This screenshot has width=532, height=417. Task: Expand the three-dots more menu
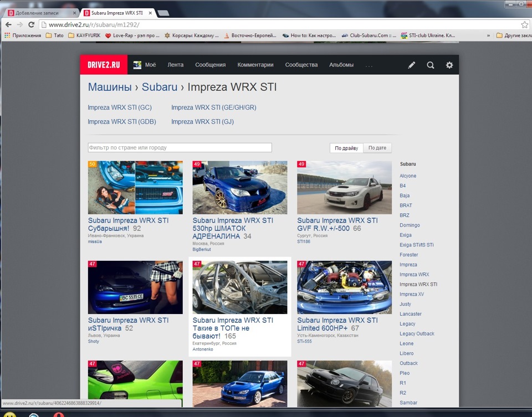tap(369, 66)
